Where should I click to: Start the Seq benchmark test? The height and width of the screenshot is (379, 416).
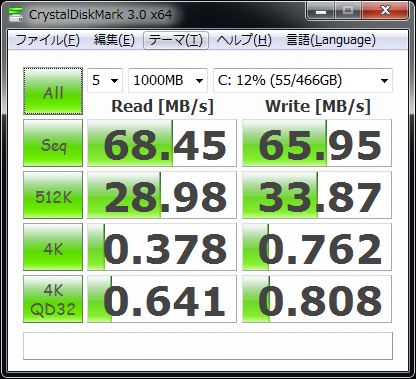[53, 143]
